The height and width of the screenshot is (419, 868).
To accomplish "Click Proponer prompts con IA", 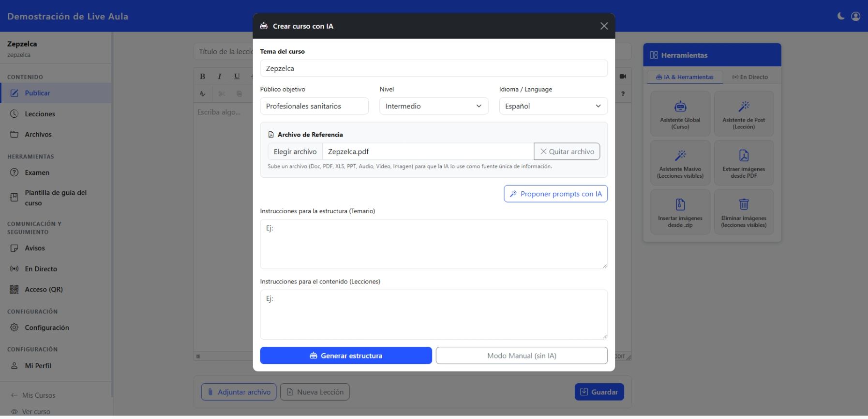I will pyautogui.click(x=555, y=194).
